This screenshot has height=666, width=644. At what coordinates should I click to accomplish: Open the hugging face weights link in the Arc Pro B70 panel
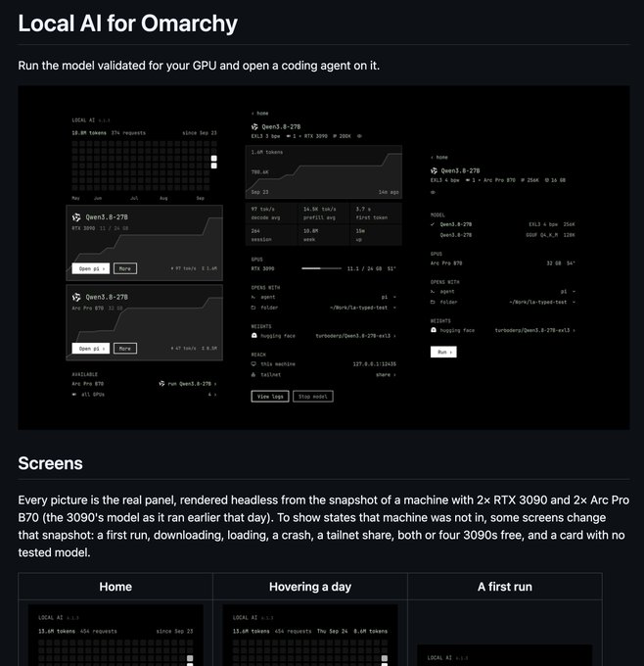coord(535,330)
